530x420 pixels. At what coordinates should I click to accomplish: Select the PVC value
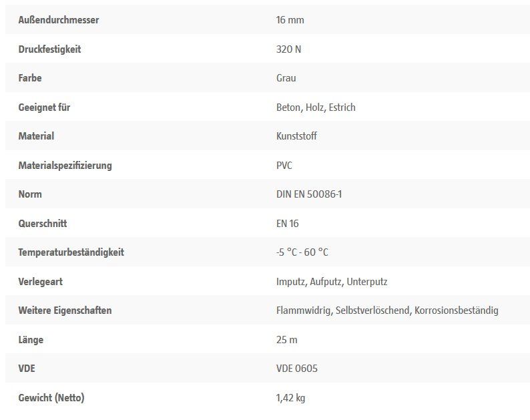pos(284,166)
